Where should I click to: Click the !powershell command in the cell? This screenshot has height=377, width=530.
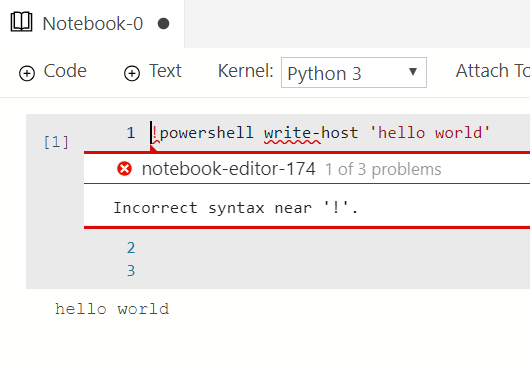point(202,133)
